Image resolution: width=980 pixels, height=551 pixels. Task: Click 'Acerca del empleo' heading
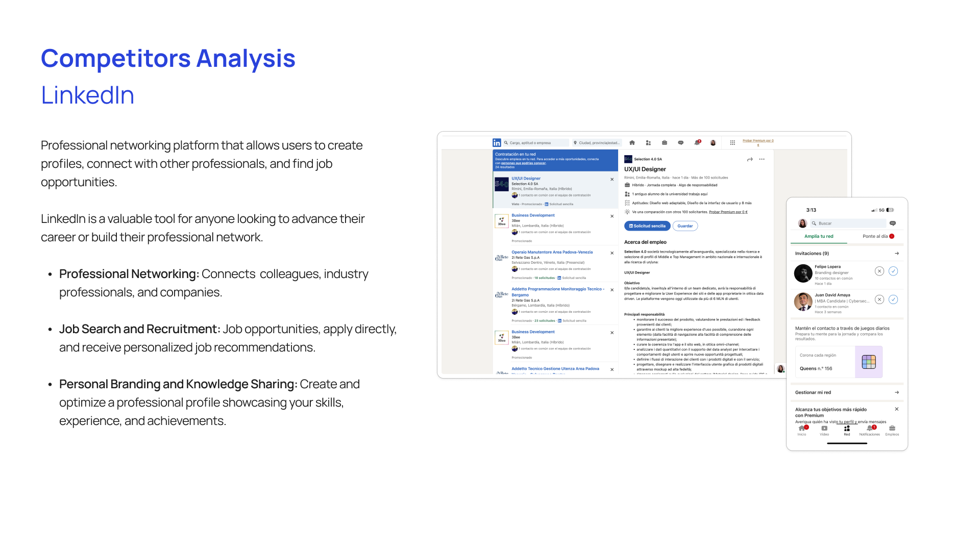(645, 242)
